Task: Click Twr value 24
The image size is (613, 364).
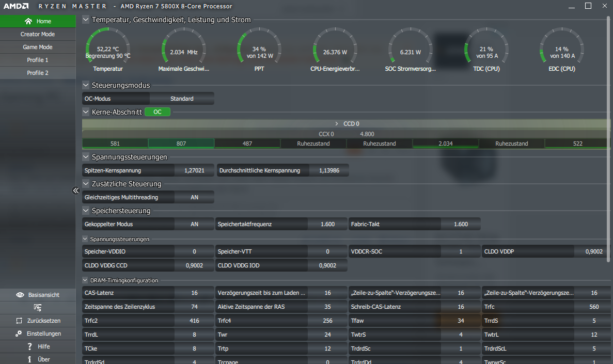Action: [327, 334]
